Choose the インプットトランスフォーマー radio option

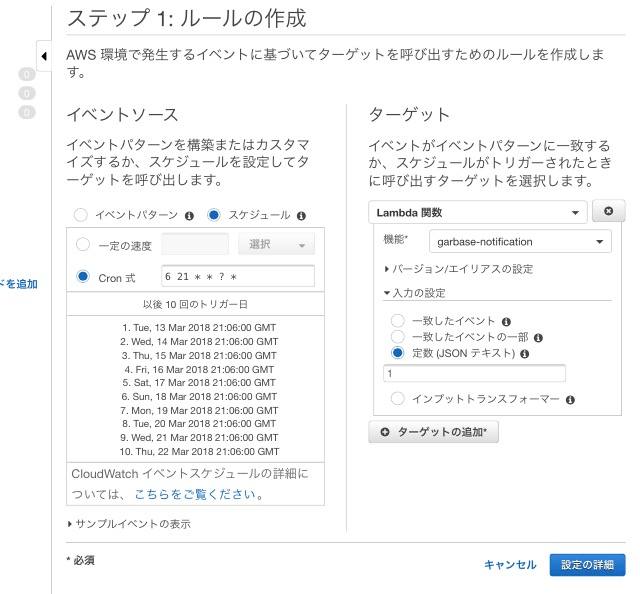click(397, 399)
